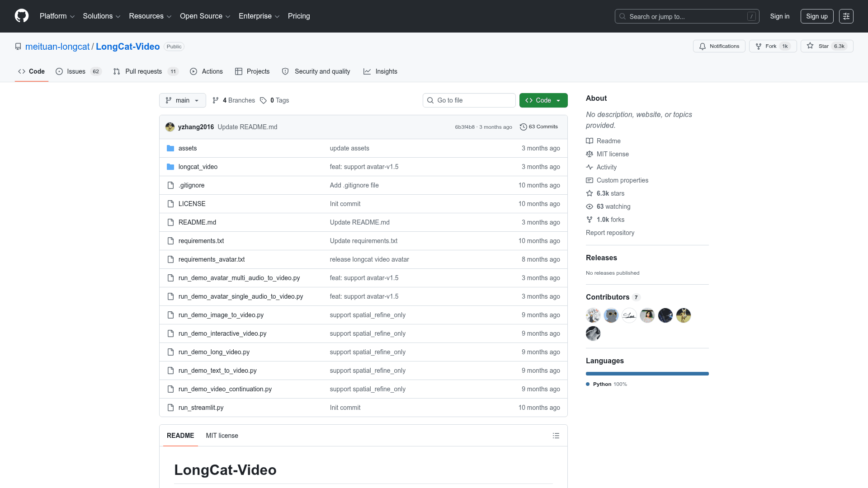The height and width of the screenshot is (488, 868).
Task: Switch to the Pull requests tab
Action: click(x=146, y=71)
